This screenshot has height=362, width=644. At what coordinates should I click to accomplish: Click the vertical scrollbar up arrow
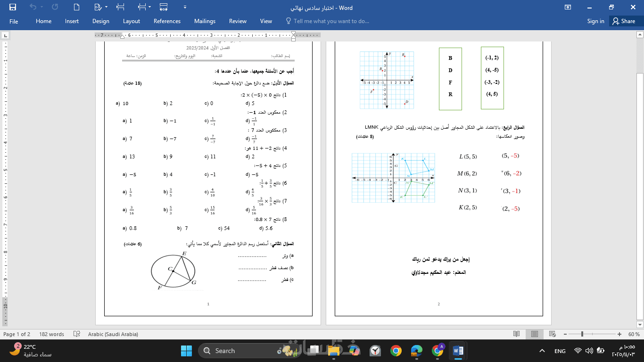[640, 35]
